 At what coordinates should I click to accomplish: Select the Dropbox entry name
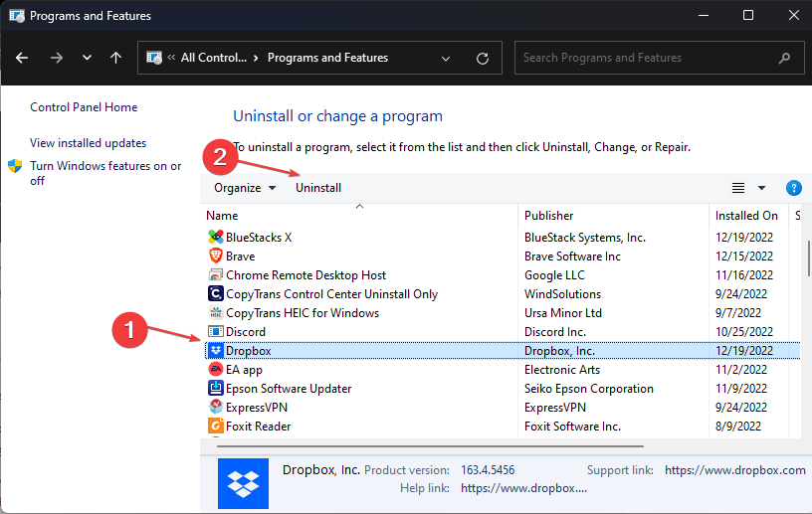249,350
